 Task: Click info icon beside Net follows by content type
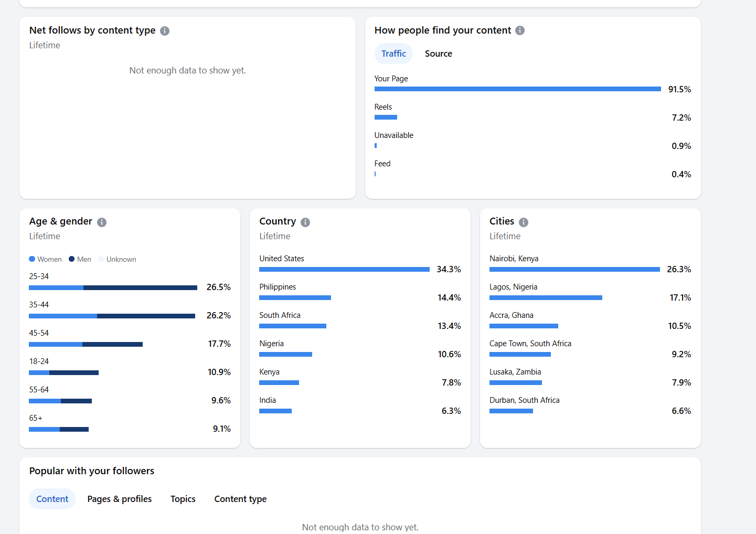tap(165, 31)
